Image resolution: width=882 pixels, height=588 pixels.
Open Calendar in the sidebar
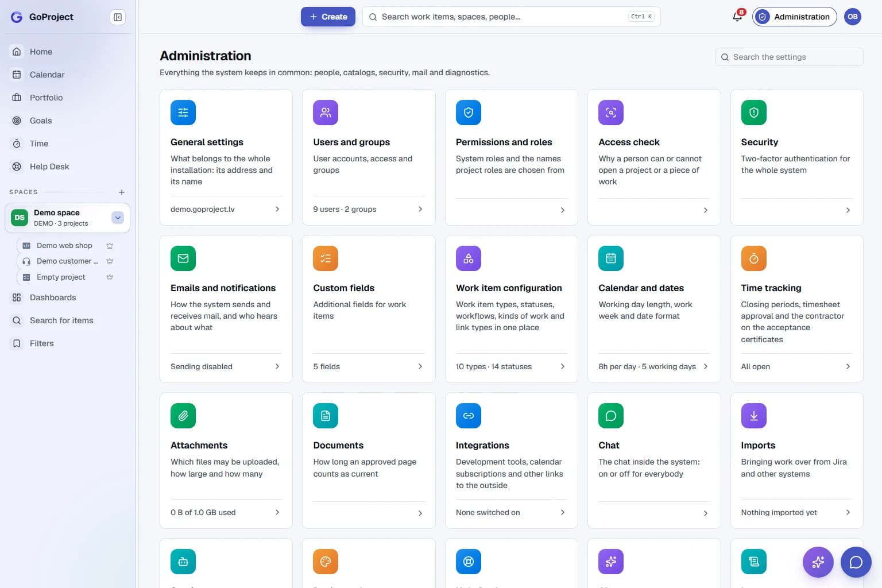[x=68, y=75]
